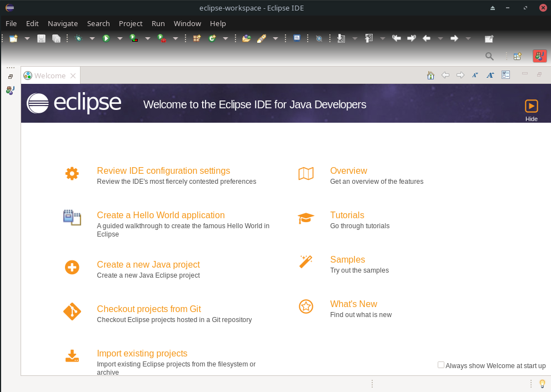Open the Navigate menu
The width and height of the screenshot is (551, 392).
click(63, 23)
